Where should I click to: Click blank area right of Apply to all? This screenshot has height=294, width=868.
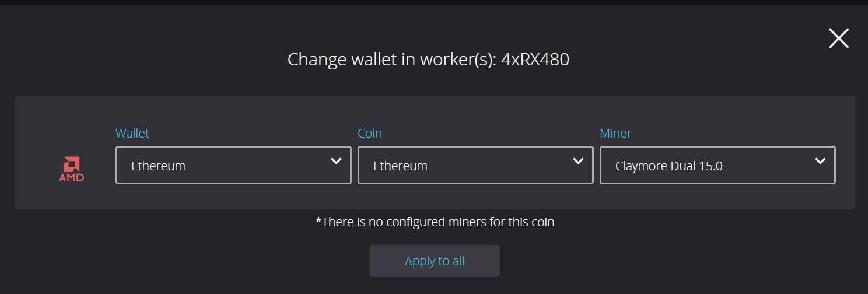pyautogui.click(x=642, y=261)
